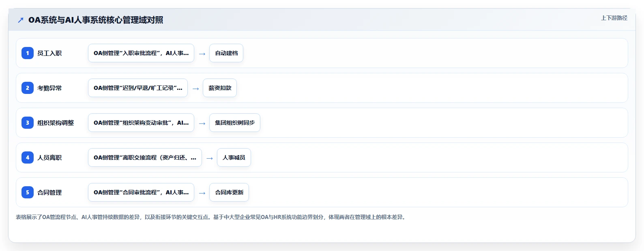Click the number 5 badge for 合同管理
Viewport: 644px width, 251px height.
pos(28,192)
